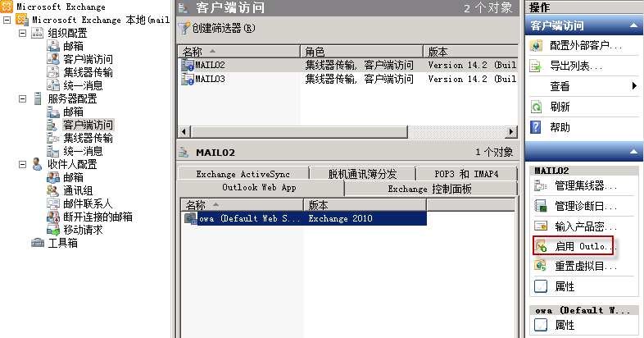644x338 pixels.
Task: Click 属性 under MAIL02 actions
Action: click(x=565, y=286)
